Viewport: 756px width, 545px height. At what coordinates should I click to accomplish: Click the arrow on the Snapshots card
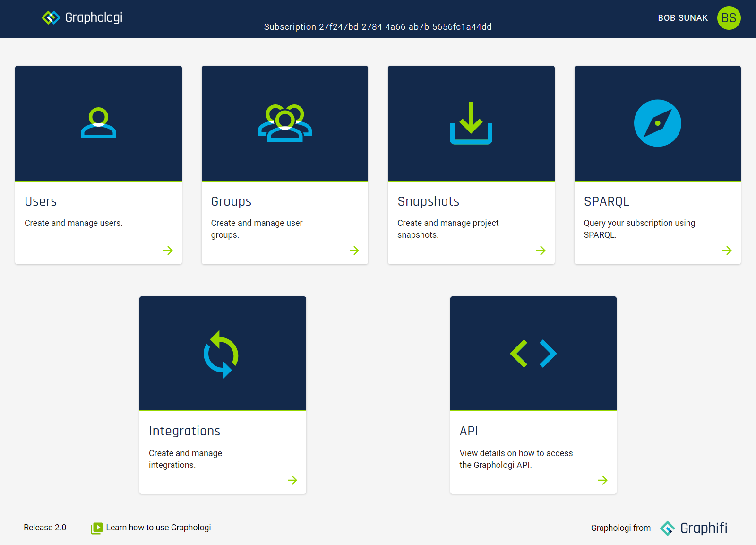coord(541,251)
